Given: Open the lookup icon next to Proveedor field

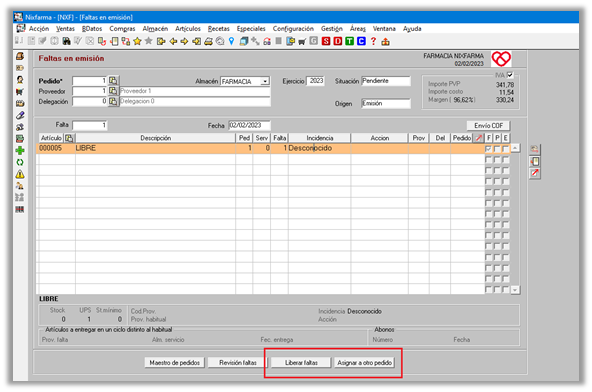Looking at the screenshot, I should click(x=113, y=91).
